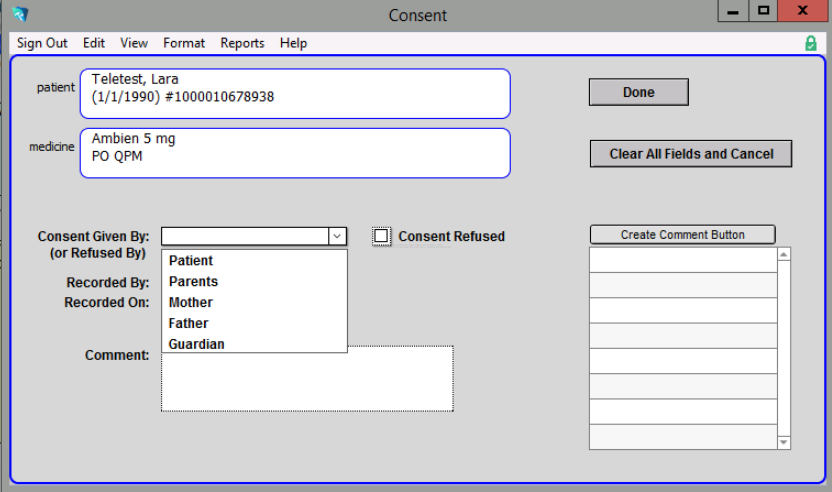Screen dimensions: 832x492
Task: Choose Parents from the list
Action: point(193,282)
